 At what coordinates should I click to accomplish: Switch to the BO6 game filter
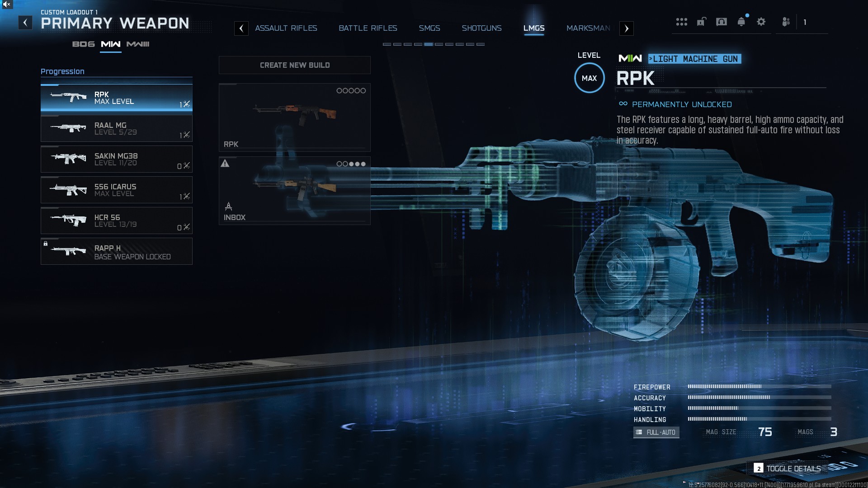[x=84, y=44]
